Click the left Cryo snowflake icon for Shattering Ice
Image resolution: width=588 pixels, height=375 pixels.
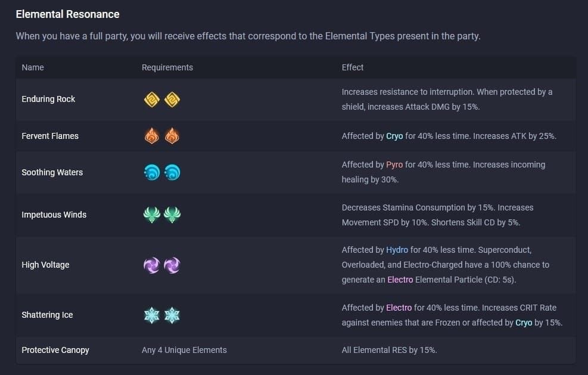[152, 315]
